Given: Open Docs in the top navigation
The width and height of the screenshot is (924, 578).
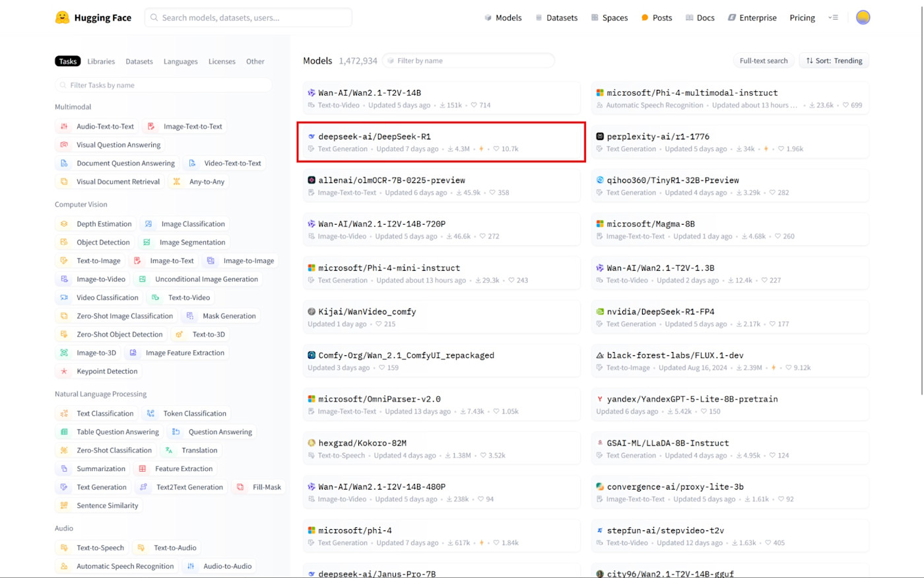Looking at the screenshot, I should click(x=700, y=18).
